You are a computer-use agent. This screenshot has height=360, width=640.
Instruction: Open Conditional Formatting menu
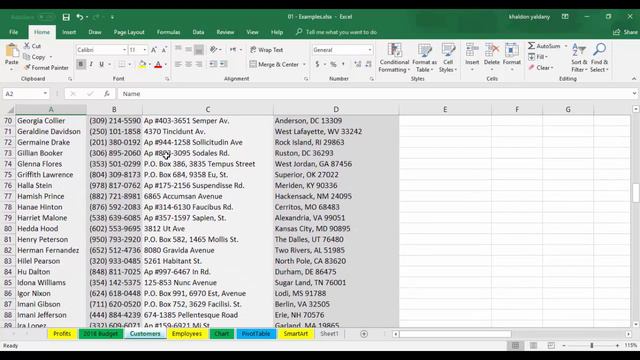(x=394, y=58)
